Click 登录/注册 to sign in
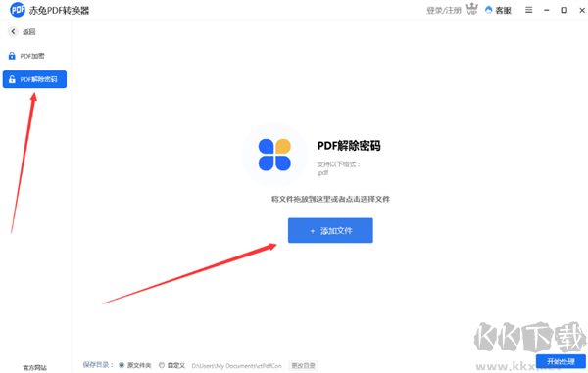 (x=444, y=11)
